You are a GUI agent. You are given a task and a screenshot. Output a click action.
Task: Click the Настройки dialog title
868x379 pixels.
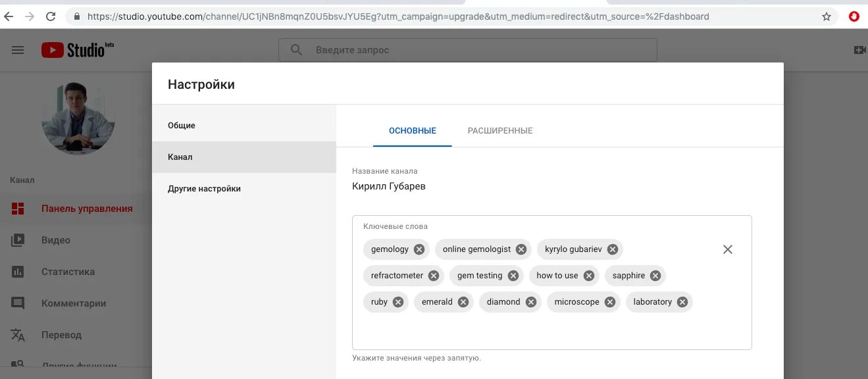pyautogui.click(x=201, y=84)
